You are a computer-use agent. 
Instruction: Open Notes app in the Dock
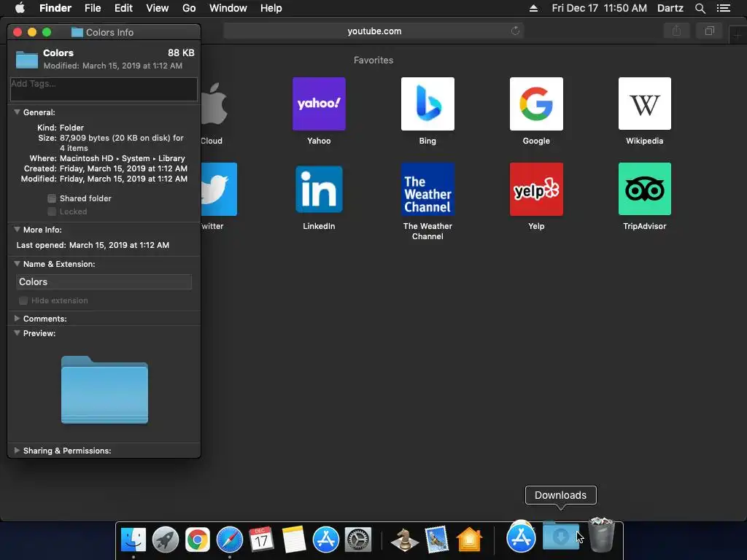(293, 540)
